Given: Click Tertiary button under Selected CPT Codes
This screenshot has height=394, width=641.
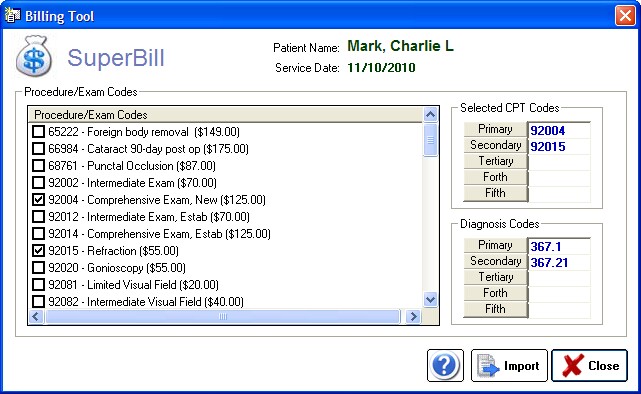Looking at the screenshot, I should (x=495, y=161).
